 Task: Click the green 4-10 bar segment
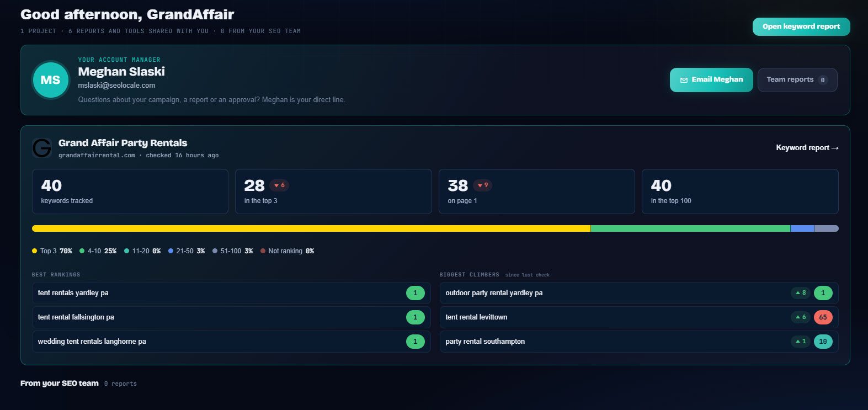pos(690,228)
